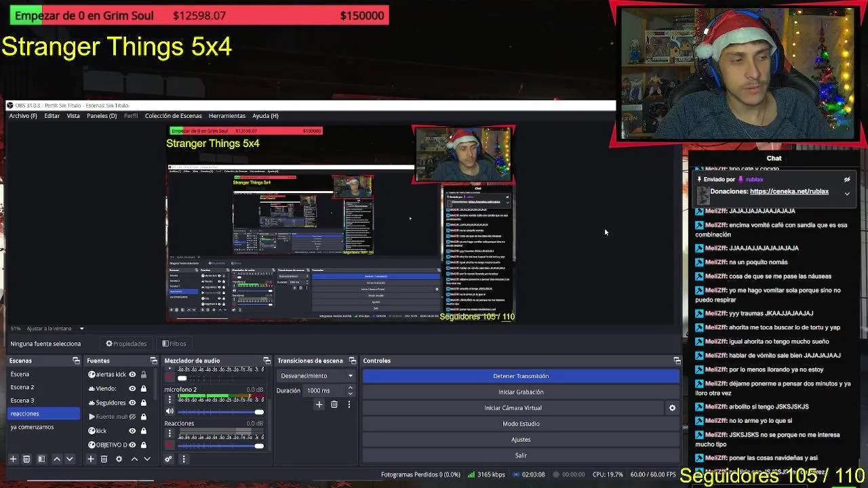The width and height of the screenshot is (868, 488).
Task: Toggle lock on Seguidores source
Action: 143,403
